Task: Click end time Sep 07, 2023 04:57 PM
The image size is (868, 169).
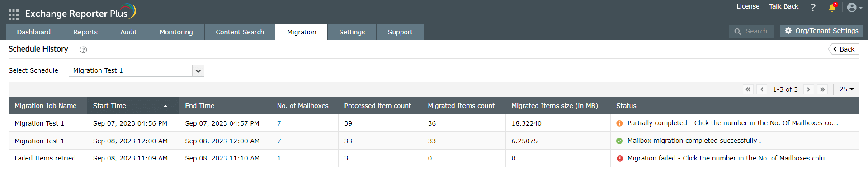Action: tap(222, 123)
